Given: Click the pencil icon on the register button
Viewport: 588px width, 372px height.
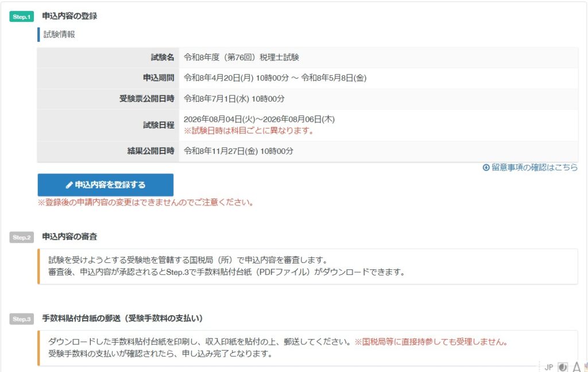Looking at the screenshot, I should click(x=69, y=185).
